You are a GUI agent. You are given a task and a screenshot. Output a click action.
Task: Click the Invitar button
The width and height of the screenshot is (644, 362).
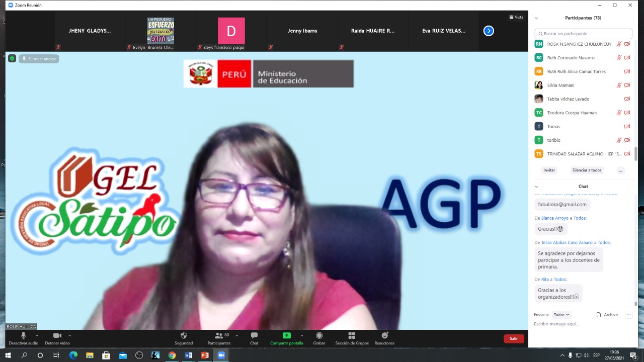tap(549, 170)
